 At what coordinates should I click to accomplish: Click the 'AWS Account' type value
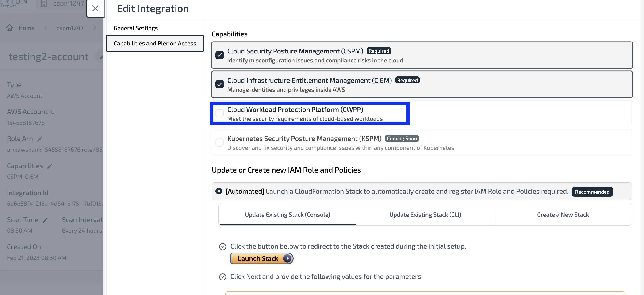tap(24, 96)
